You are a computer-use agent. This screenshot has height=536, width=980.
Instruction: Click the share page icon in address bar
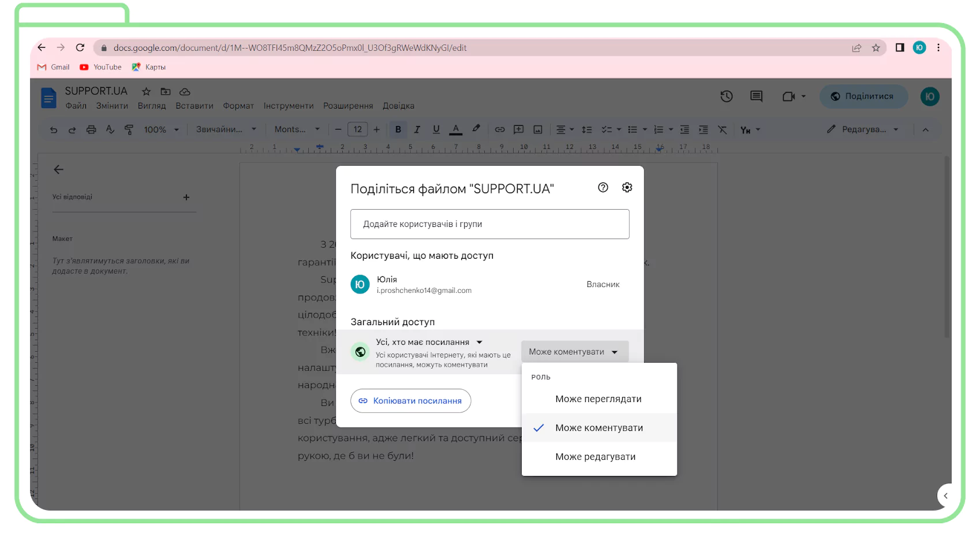(856, 48)
